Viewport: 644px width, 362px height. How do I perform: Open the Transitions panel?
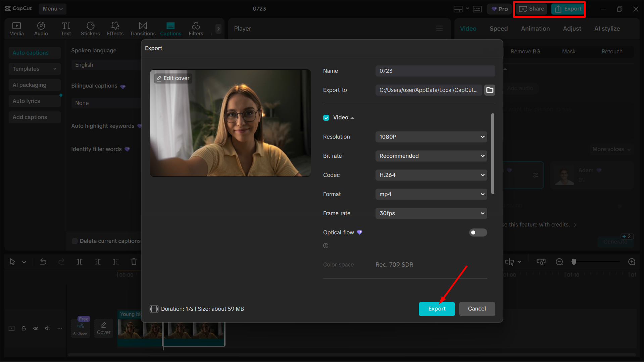(x=142, y=29)
